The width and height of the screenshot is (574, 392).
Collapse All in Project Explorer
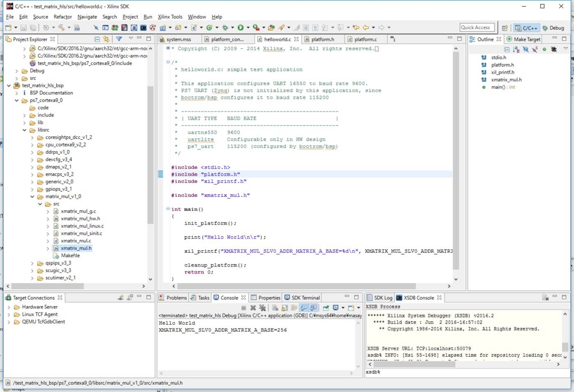tap(97, 39)
